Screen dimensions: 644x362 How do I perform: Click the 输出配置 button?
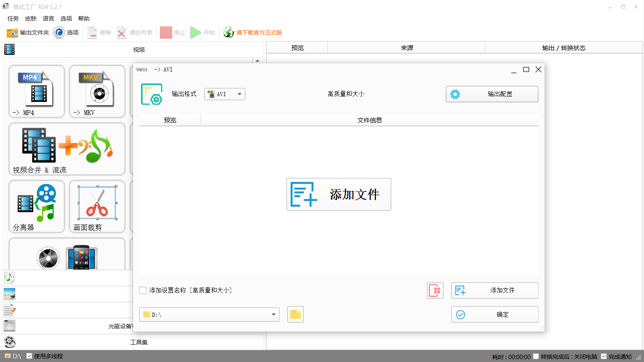[492, 94]
